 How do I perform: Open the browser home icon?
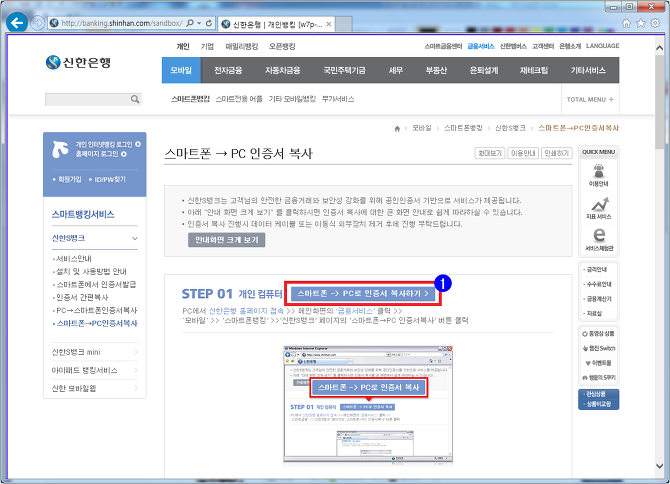coord(626,23)
